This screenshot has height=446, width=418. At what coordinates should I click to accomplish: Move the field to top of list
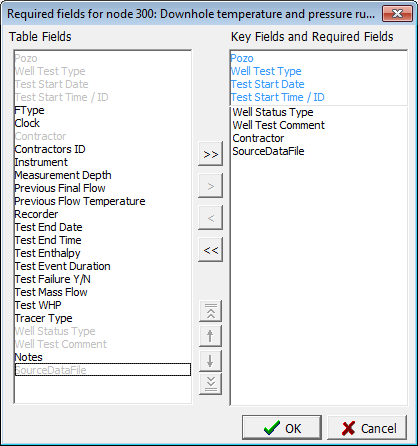(210, 311)
